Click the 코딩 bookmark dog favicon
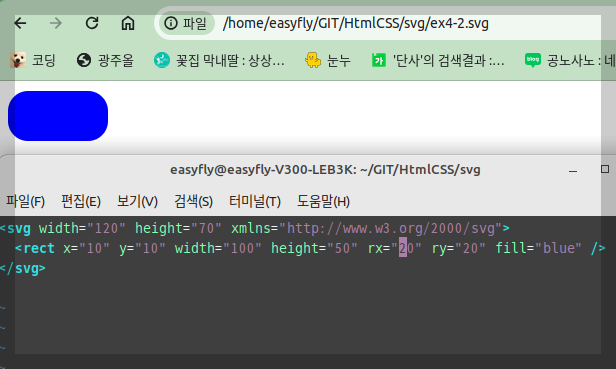 (x=18, y=60)
